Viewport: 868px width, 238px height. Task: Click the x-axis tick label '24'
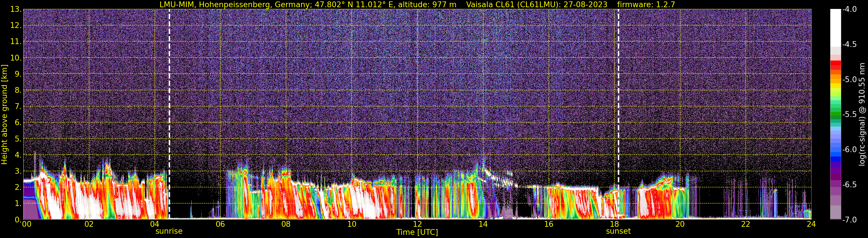(811, 224)
